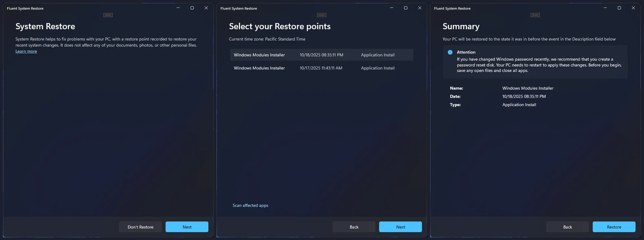Click the handle icon atop restore points window
The height and width of the screenshot is (240, 644).
point(322,15)
